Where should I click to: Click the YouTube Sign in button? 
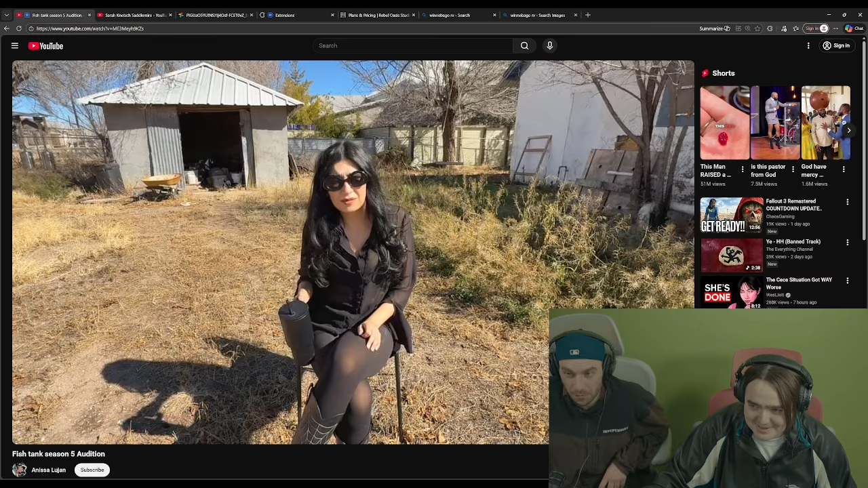[x=836, y=45]
